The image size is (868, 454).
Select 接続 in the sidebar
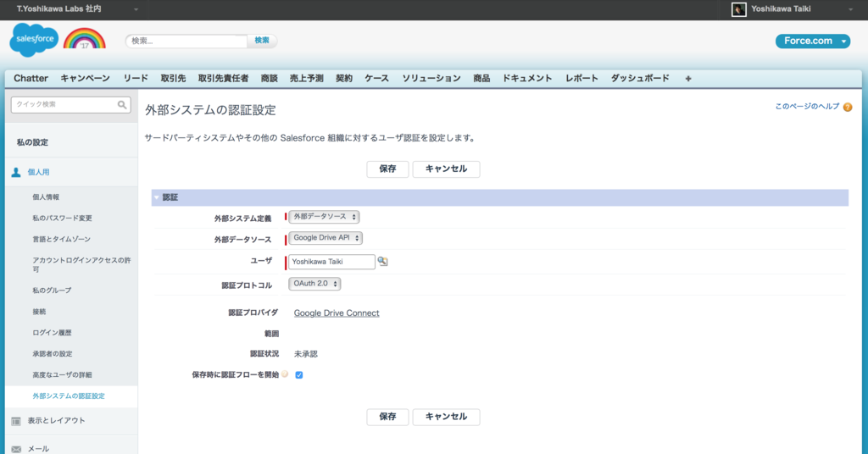pos(39,312)
